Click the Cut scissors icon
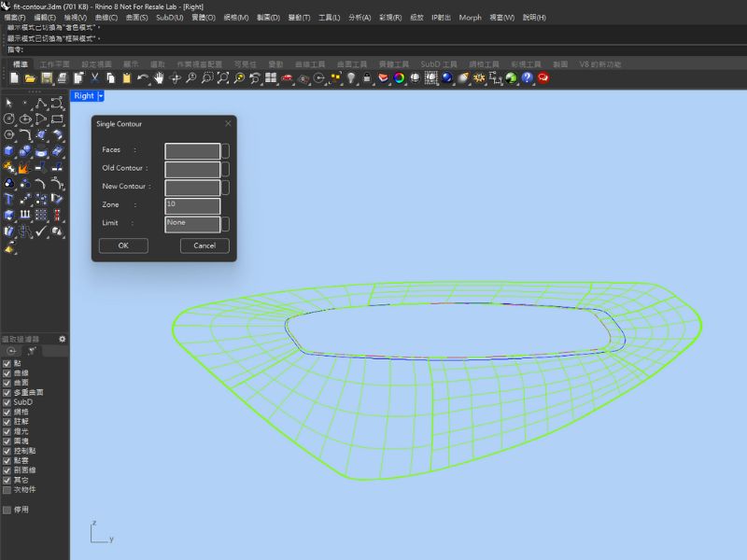This screenshot has width=747, height=560. click(x=94, y=78)
